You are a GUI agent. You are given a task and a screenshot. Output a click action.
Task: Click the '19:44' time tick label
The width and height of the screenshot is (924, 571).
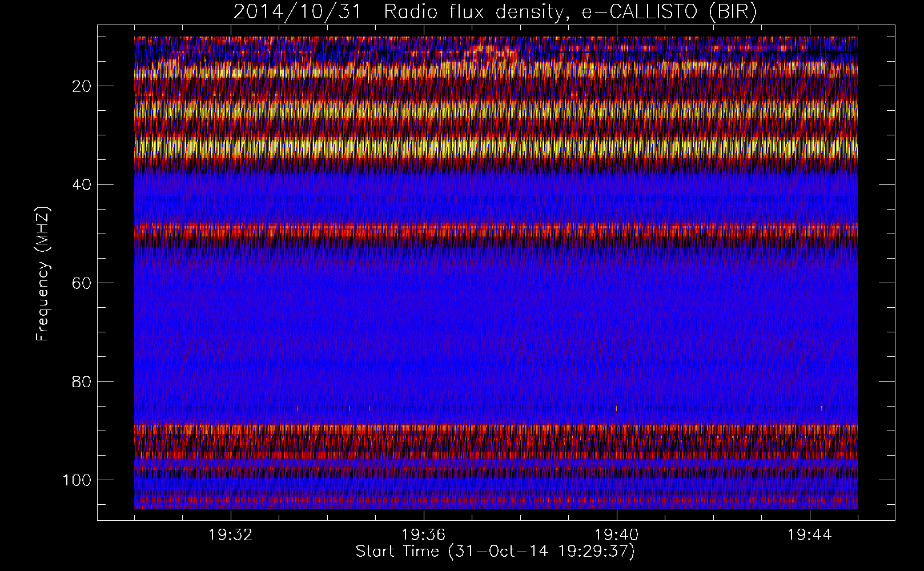[810, 535]
